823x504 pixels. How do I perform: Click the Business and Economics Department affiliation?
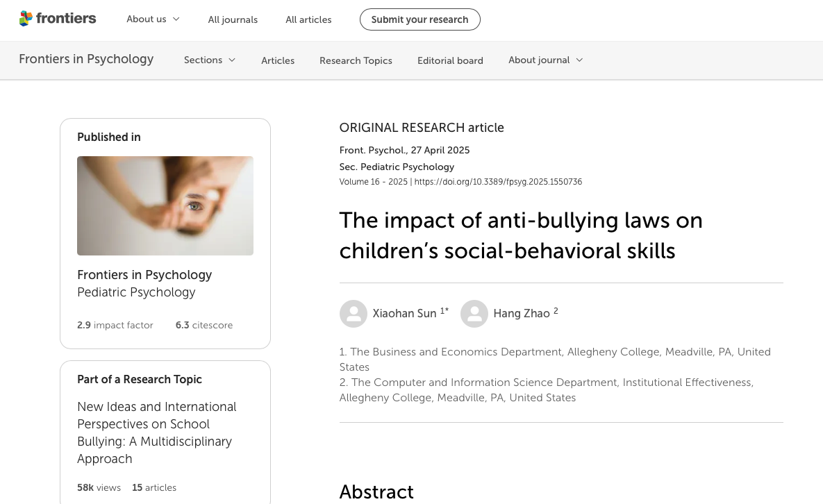pos(555,359)
